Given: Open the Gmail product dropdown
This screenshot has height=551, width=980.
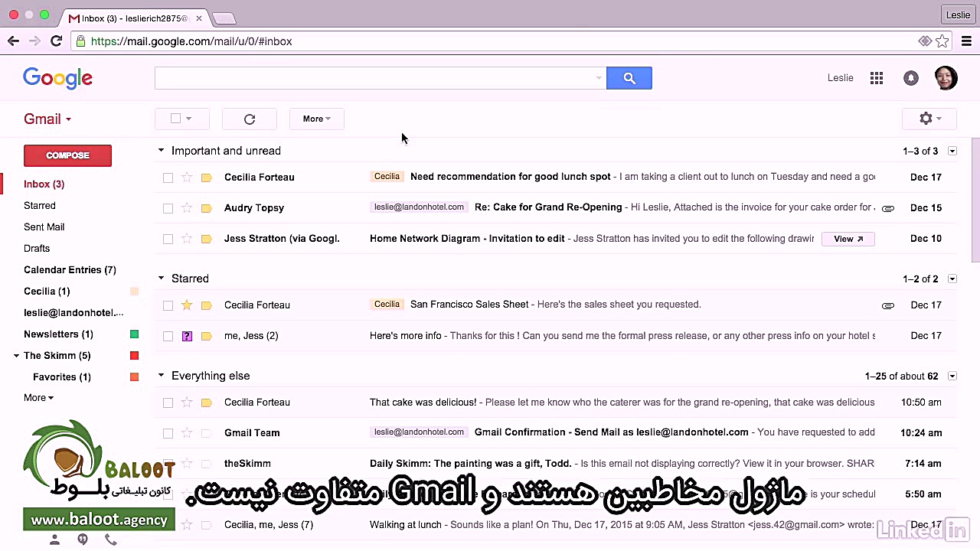Looking at the screenshot, I should [47, 119].
